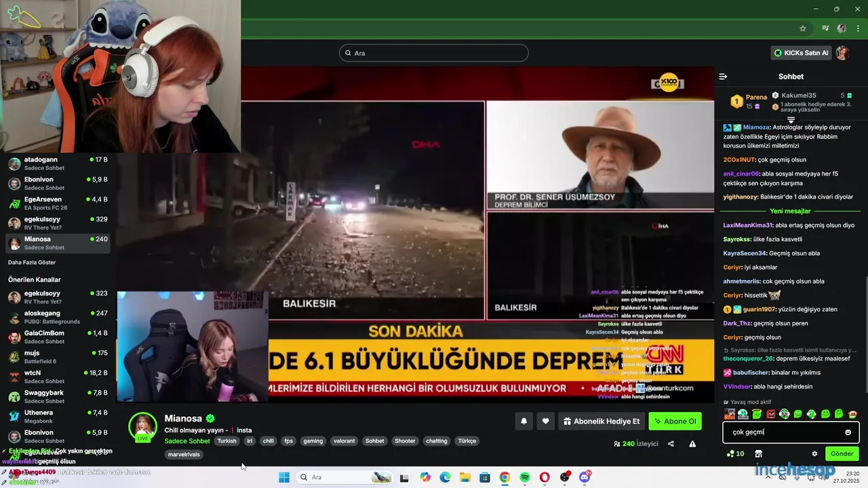Report the stream with warning triangle icon

click(692, 444)
